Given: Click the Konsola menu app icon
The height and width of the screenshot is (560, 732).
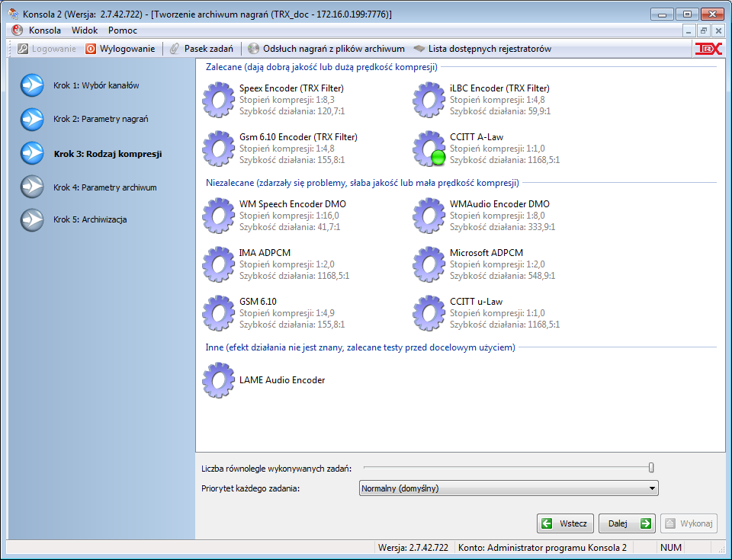Looking at the screenshot, I should point(18,30).
